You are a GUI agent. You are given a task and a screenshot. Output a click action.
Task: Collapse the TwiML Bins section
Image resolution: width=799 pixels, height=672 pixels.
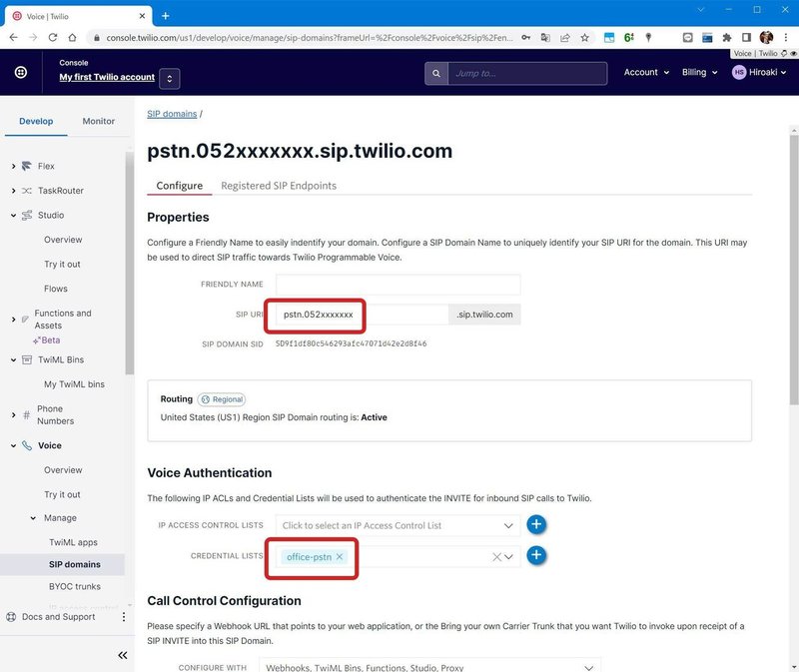pos(13,359)
